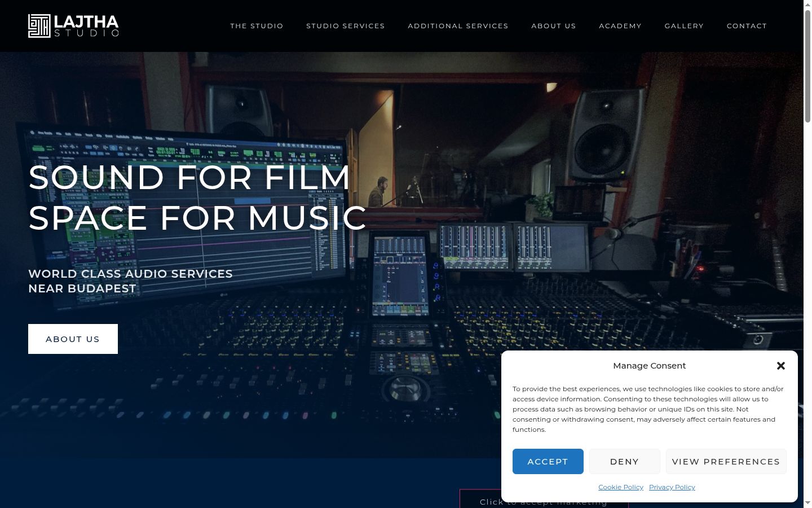
Task: Deny cookies in consent dialog
Action: click(x=624, y=461)
